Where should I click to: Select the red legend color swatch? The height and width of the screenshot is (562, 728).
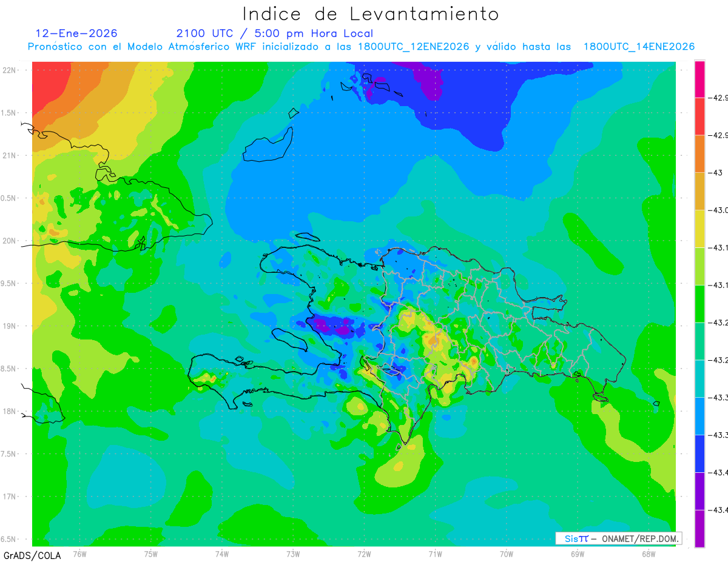[x=699, y=116]
